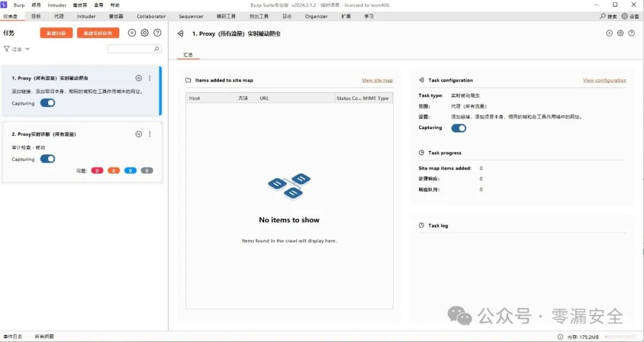
Task: Pause task 1 Proxy passive crawl
Action: coord(139,78)
